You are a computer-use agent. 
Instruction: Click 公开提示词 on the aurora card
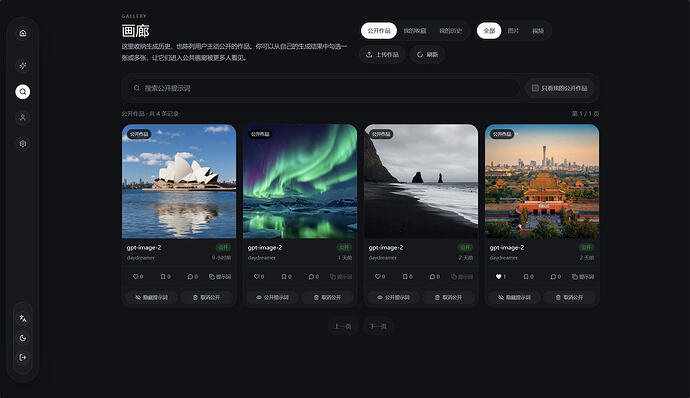[272, 298]
